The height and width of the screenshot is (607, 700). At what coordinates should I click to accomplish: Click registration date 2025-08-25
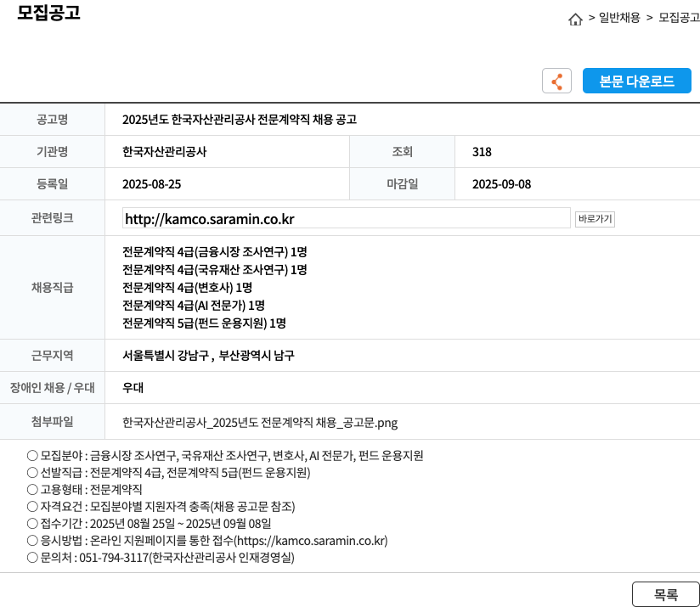point(152,184)
